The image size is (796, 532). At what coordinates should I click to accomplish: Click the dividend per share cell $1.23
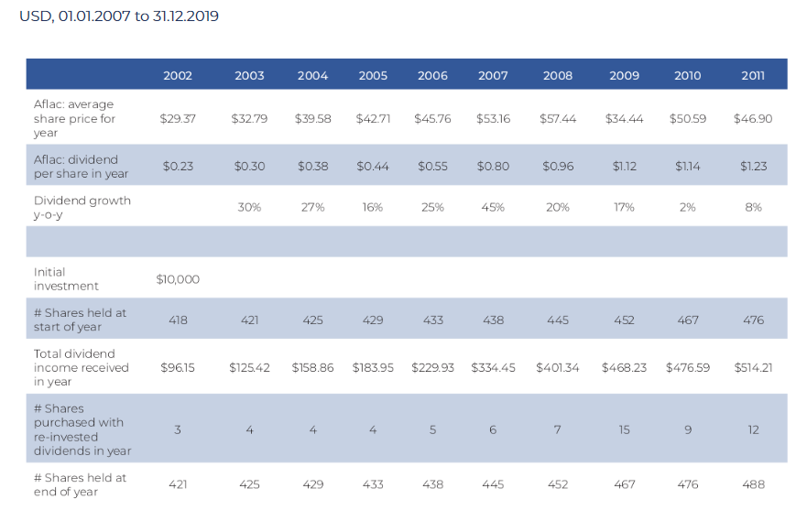pyautogui.click(x=753, y=167)
